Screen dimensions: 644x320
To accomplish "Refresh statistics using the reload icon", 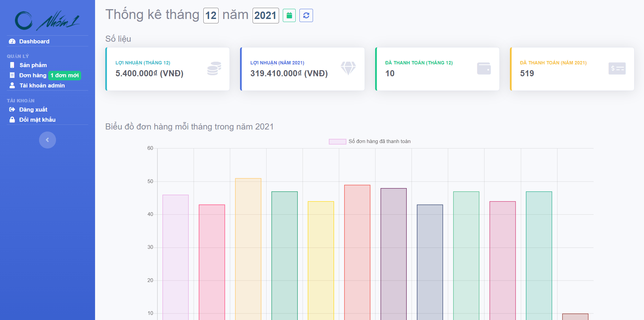I will click(306, 15).
